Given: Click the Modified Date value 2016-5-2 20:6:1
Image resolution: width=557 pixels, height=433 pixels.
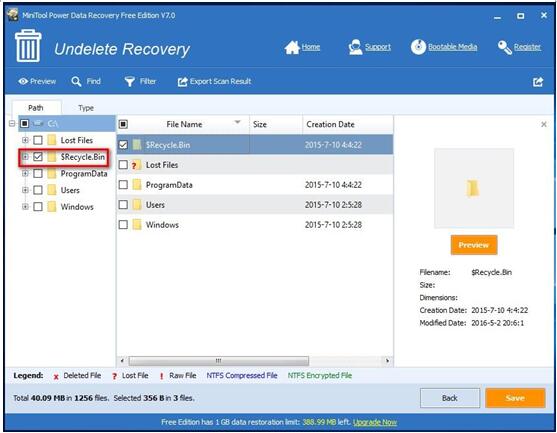Looking at the screenshot, I should (497, 323).
